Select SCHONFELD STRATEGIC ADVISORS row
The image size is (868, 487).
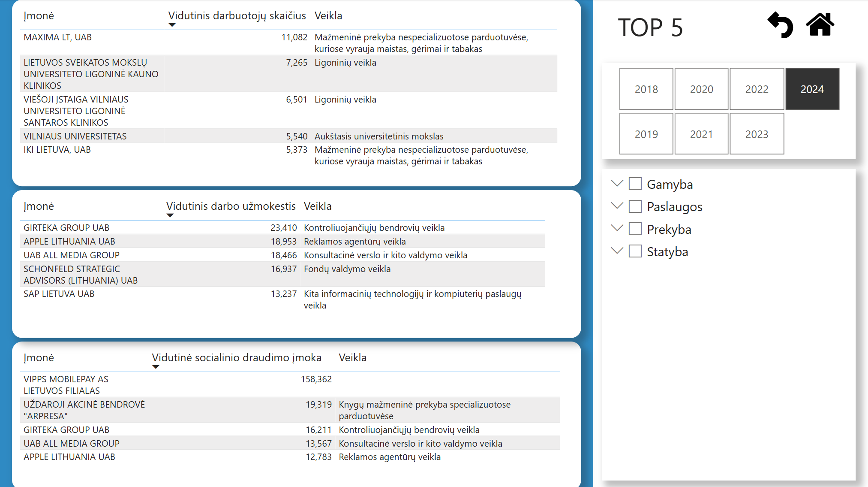click(x=282, y=275)
